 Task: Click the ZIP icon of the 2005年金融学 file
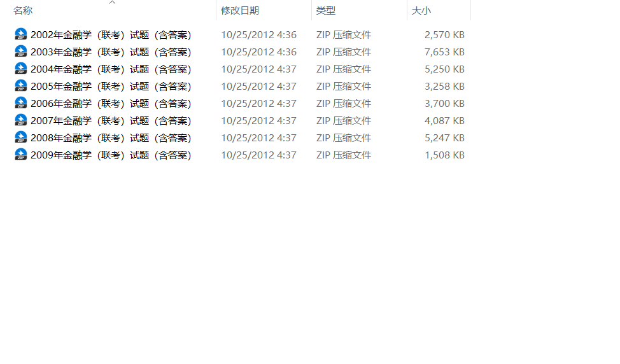click(20, 86)
